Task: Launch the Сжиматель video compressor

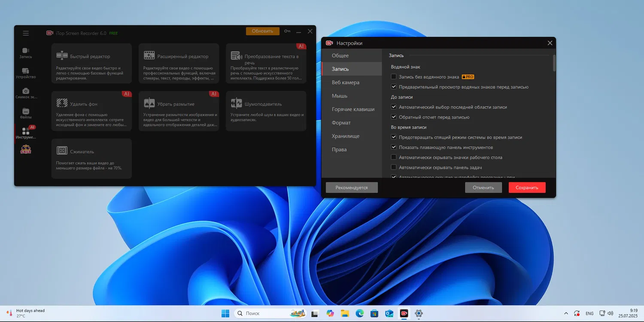Action: pos(91,158)
